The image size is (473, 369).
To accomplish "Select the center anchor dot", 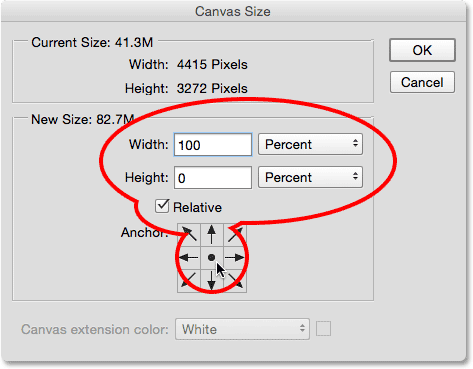I will coord(212,258).
